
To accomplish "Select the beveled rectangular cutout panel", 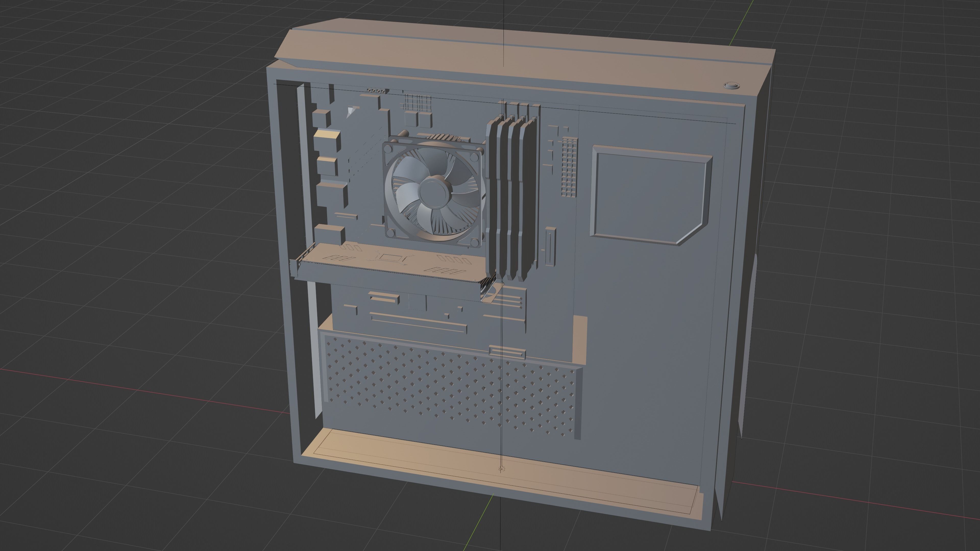I will (651, 195).
